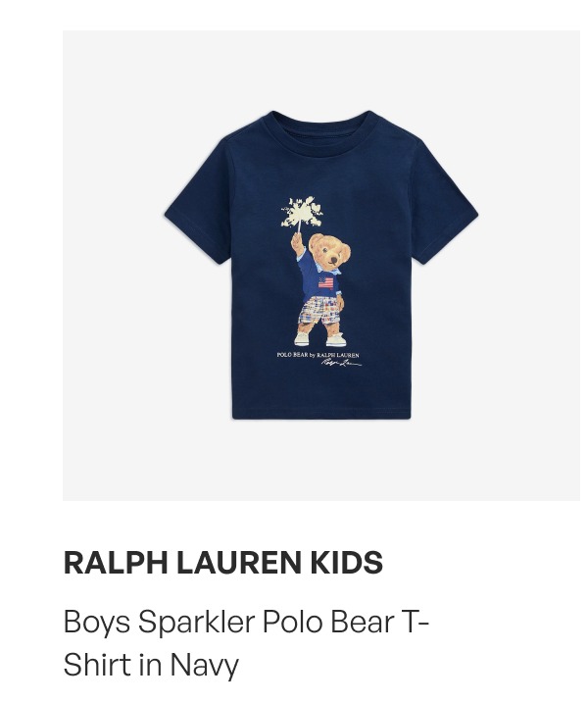Image resolution: width=588 pixels, height=701 pixels.
Task: Click the American flag on the bear's sweater
Action: 326,282
